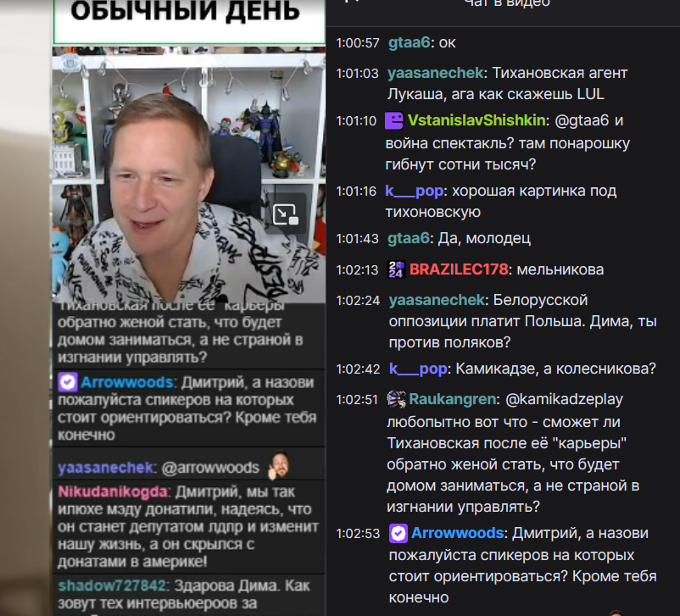Open yaasanechek profile from 1:01:03 message

click(436, 73)
